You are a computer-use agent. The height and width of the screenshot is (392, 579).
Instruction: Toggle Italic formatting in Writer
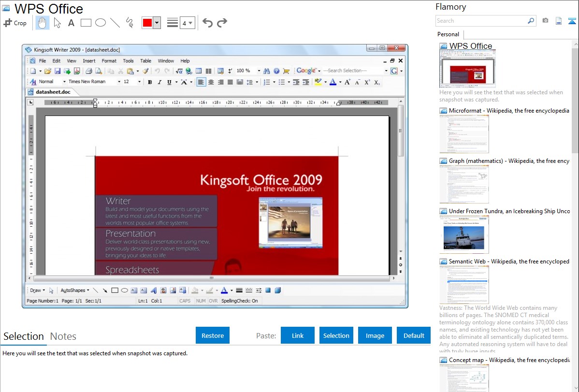coord(159,82)
